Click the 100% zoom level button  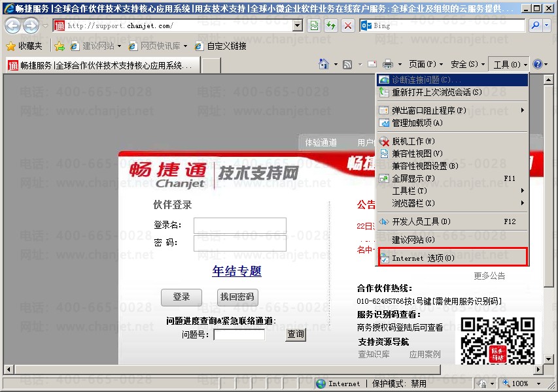[515, 384]
